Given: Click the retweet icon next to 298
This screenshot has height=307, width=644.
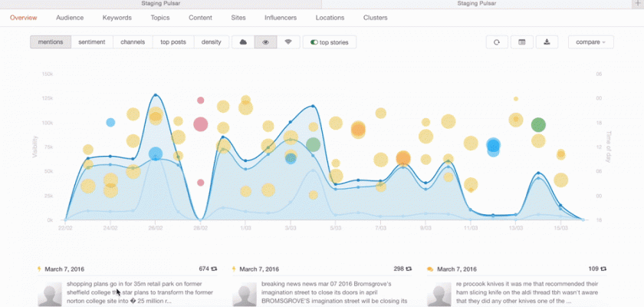Looking at the screenshot, I should point(410,269).
